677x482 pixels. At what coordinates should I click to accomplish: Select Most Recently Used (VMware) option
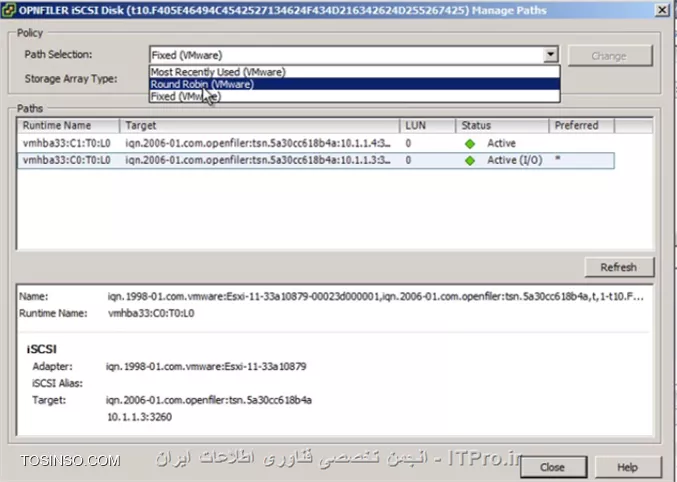[355, 72]
